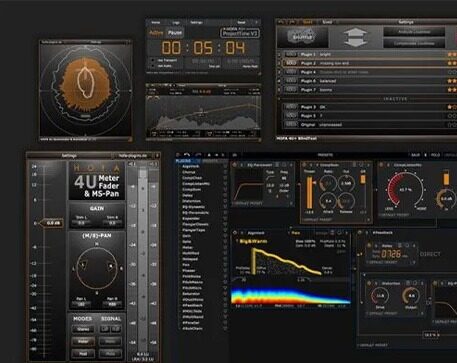Screen dimensions: 457x363
Task: Select Expander in the plugin list
Action: tap(191, 219)
